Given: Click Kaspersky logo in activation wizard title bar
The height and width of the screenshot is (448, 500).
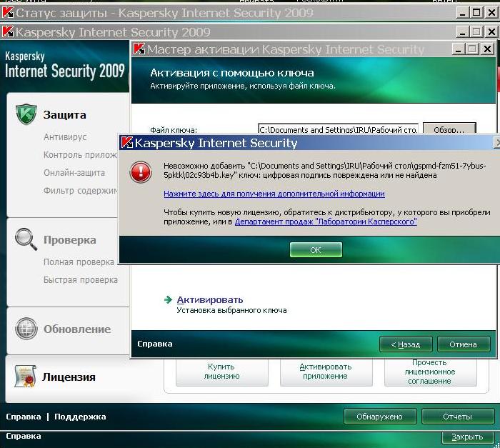Looking at the screenshot, I should 139,49.
